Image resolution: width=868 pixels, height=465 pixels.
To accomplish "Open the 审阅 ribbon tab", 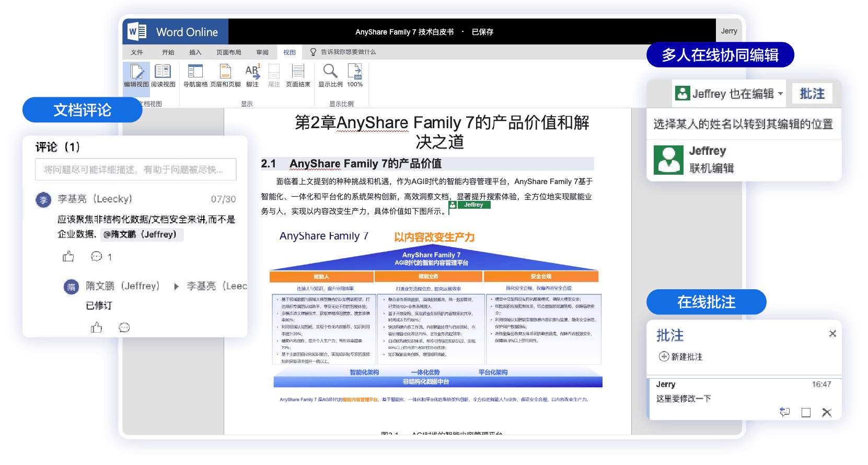I will coord(262,52).
